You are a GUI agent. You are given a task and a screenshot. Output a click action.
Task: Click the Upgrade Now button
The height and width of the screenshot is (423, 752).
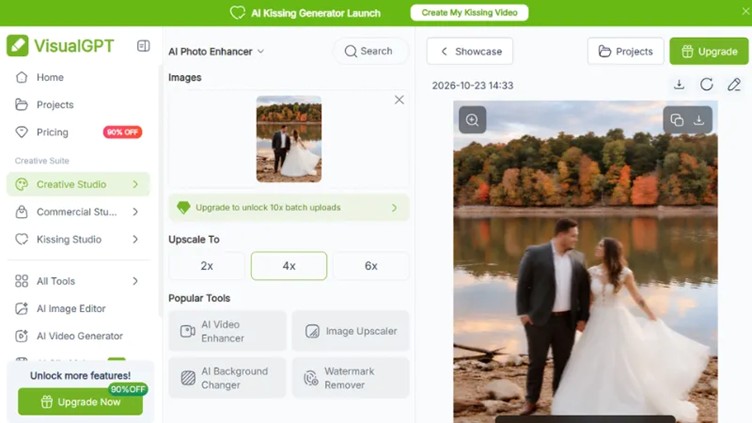click(80, 402)
